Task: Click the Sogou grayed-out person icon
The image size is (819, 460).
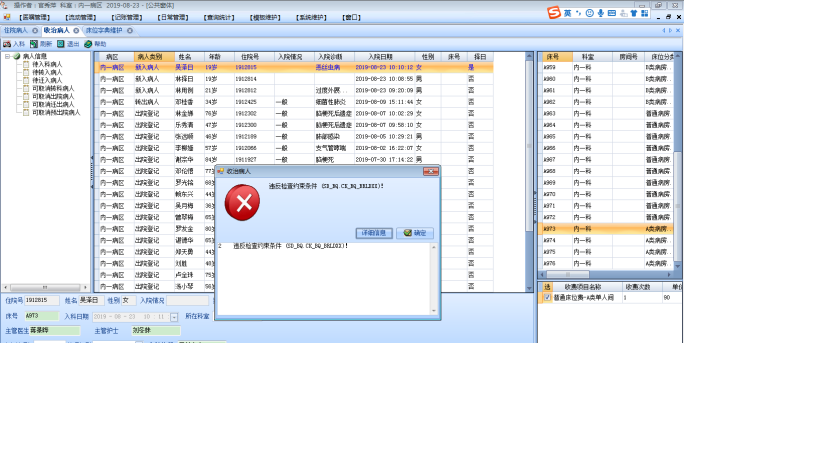Action: [x=623, y=14]
